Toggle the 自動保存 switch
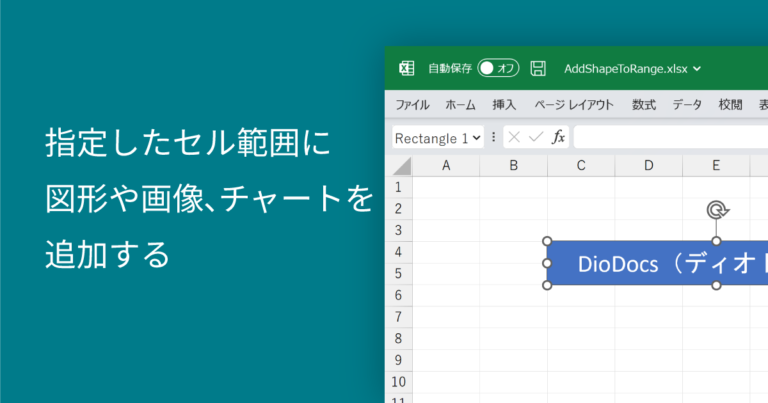This screenshot has height=403, width=768. [x=498, y=69]
